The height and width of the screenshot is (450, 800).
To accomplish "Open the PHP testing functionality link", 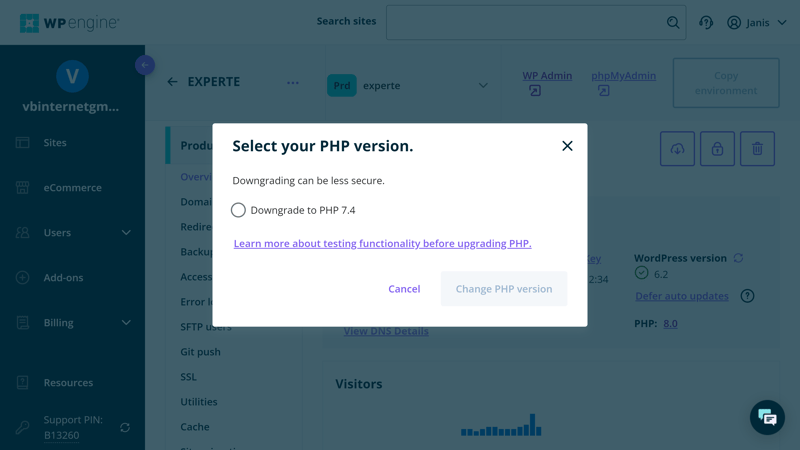I will pyautogui.click(x=382, y=243).
